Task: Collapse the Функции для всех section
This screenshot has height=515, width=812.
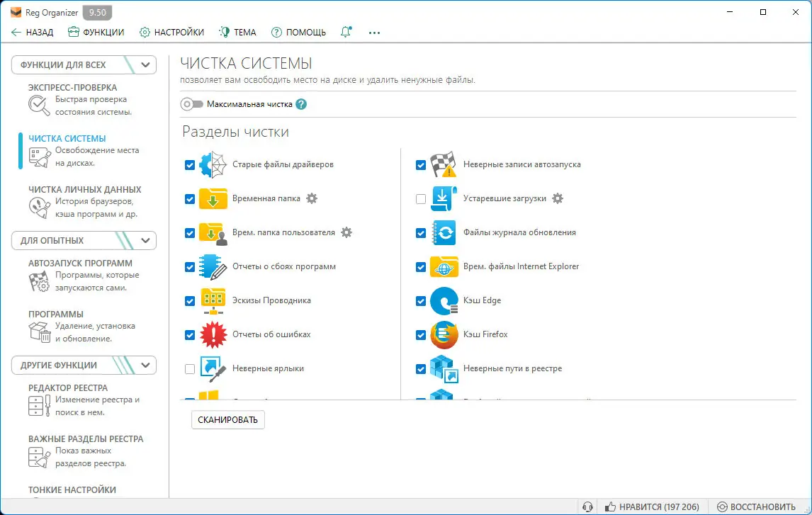Action: (x=84, y=64)
